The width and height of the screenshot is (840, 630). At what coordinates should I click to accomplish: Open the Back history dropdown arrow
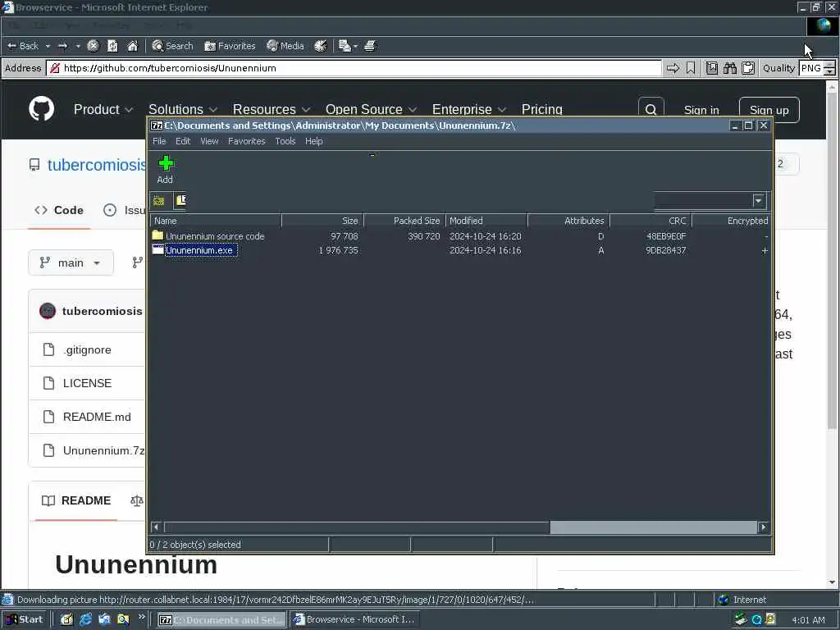[x=48, y=46]
